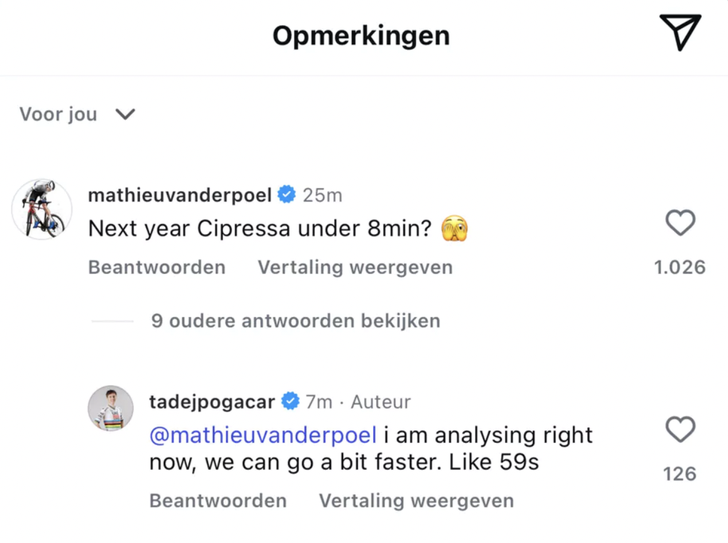The height and width of the screenshot is (543, 728).
Task: Show translation of tadejpogacar's reply
Action: point(416,500)
